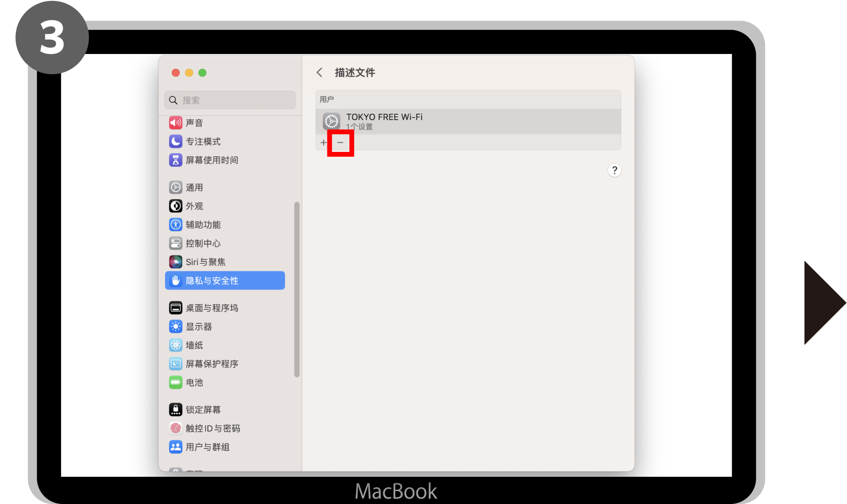Screen dimensions: 847x504
Task: Open Displays (显示器) settings
Action: 199,327
